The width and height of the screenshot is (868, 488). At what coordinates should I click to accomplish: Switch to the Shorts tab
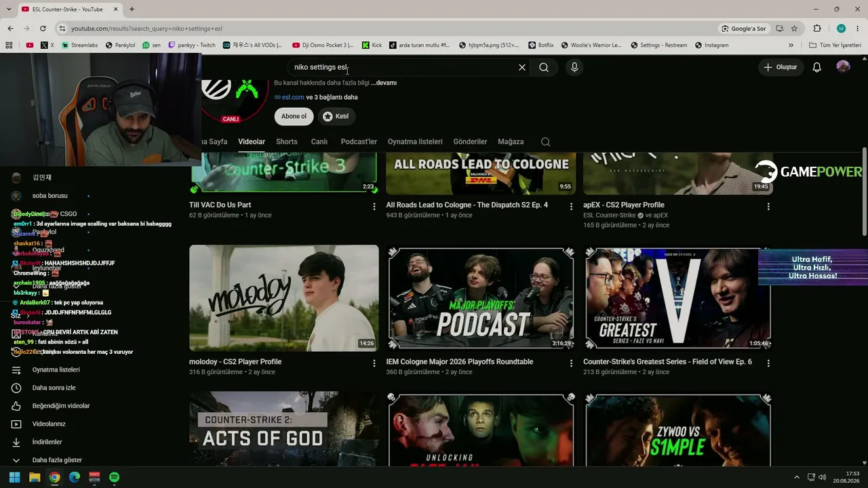point(287,142)
